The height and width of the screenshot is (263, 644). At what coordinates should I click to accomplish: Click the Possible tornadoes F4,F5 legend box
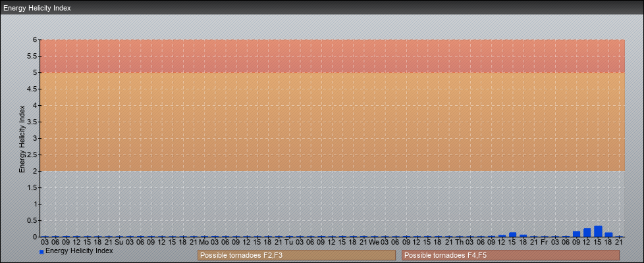point(510,255)
